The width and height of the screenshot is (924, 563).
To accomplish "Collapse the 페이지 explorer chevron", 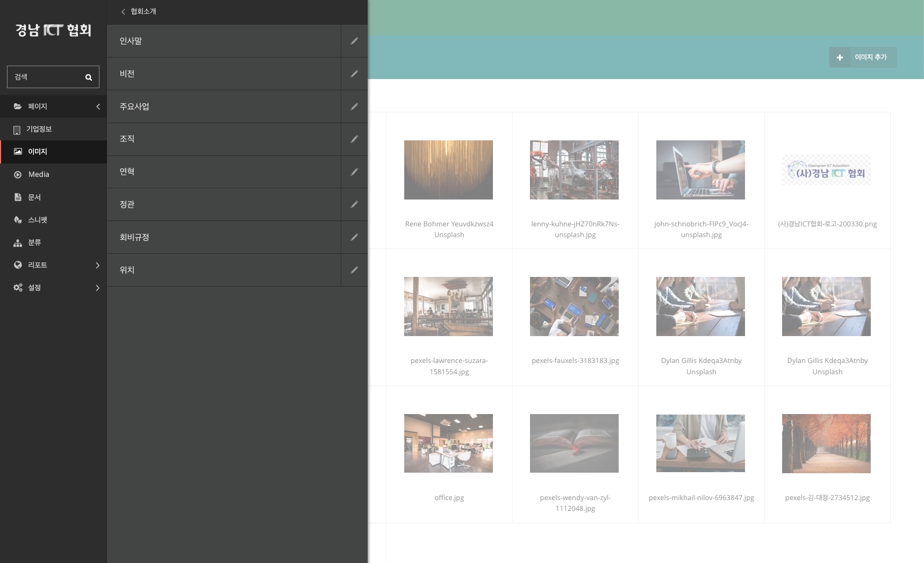I will click(98, 106).
